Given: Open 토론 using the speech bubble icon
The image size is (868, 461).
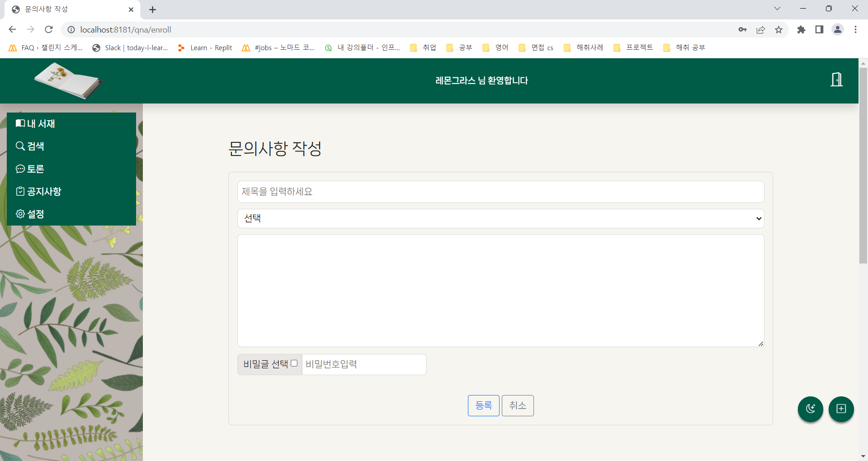Looking at the screenshot, I should (x=20, y=169).
